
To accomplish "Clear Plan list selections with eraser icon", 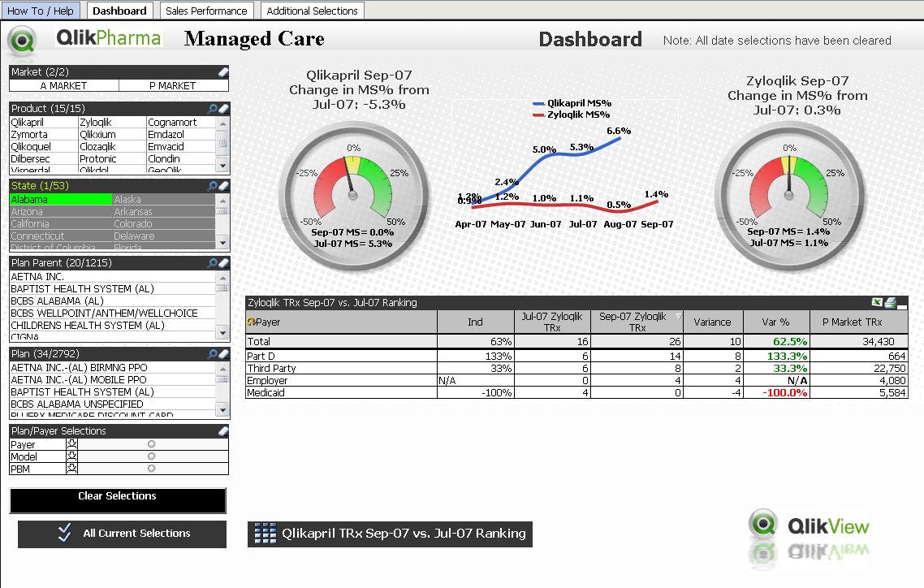I will coord(223,354).
